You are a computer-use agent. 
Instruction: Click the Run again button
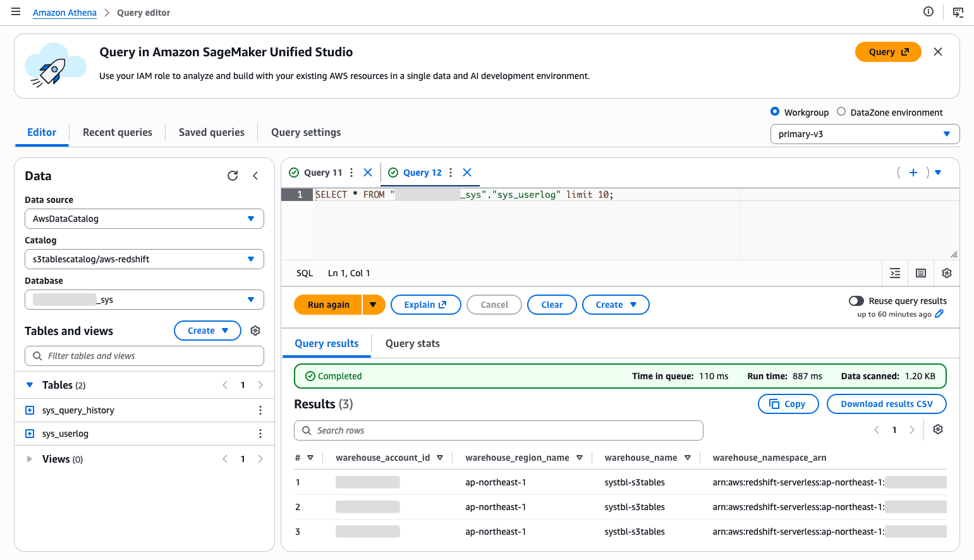(328, 305)
